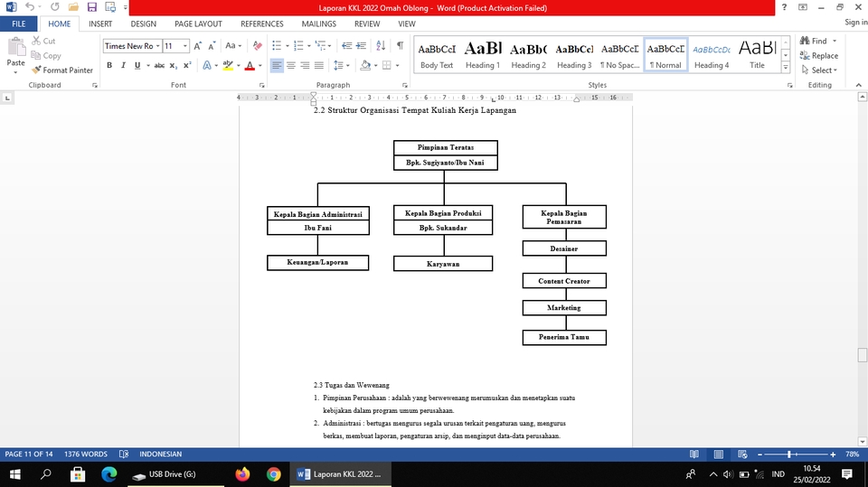Activate the Format Painter brush
The width and height of the screenshot is (868, 487).
click(x=62, y=70)
